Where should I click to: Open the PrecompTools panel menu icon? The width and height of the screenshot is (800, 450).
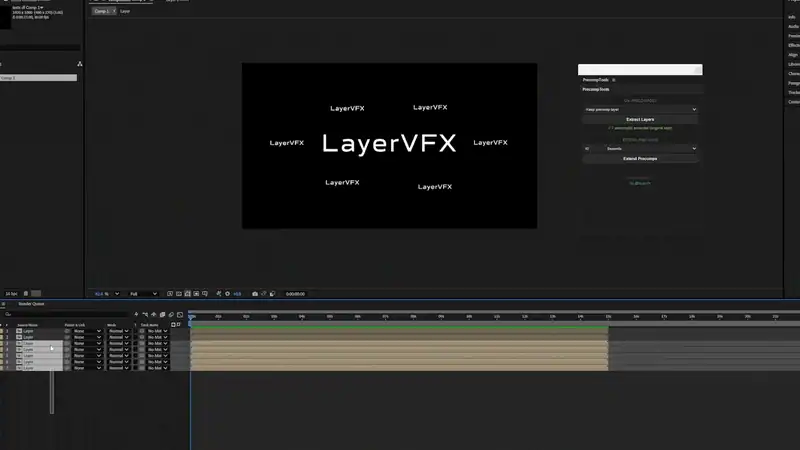pos(614,80)
